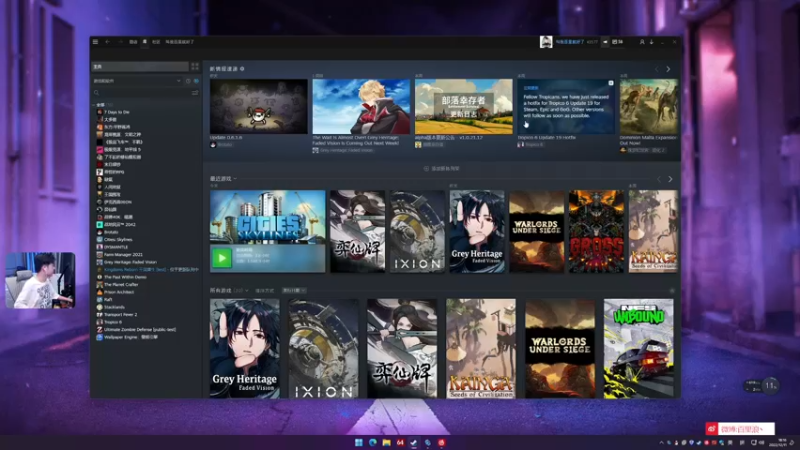800x450 pixels.
Task: Open the What's New settings gear
Action: click(x=242, y=68)
